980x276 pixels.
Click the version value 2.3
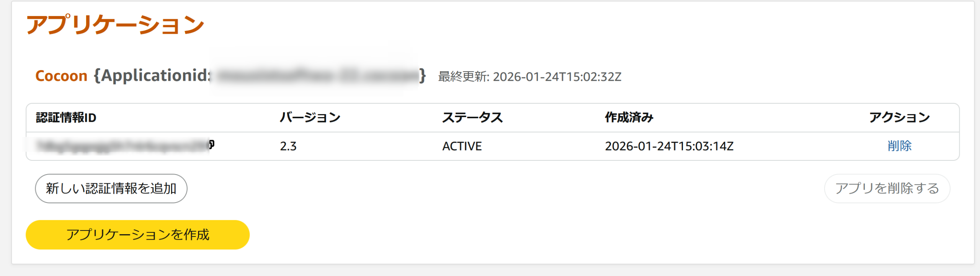click(288, 146)
